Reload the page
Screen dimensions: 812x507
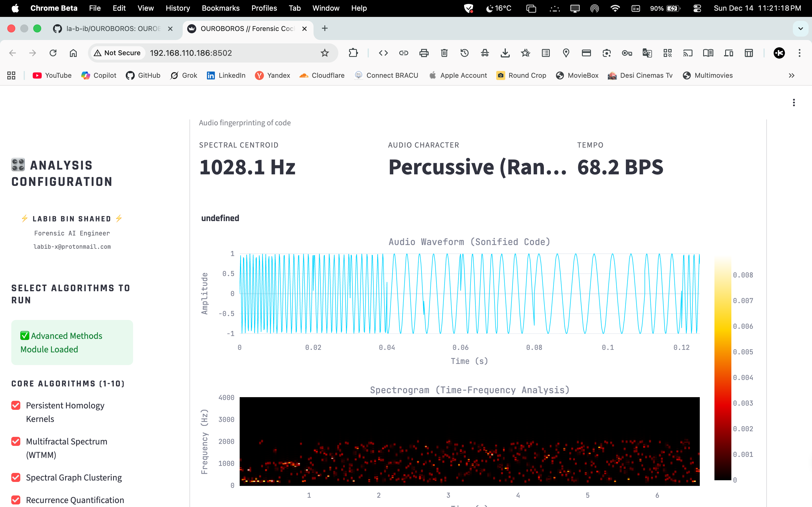53,53
